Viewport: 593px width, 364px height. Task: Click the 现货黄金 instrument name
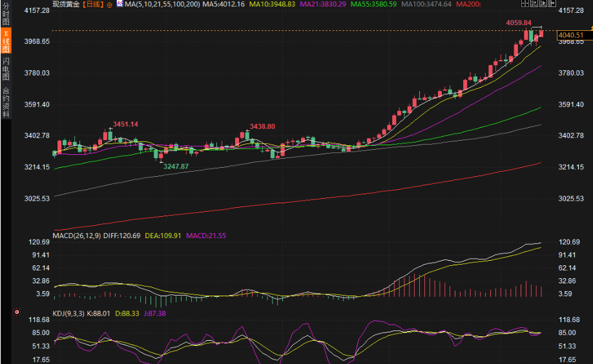(x=67, y=5)
